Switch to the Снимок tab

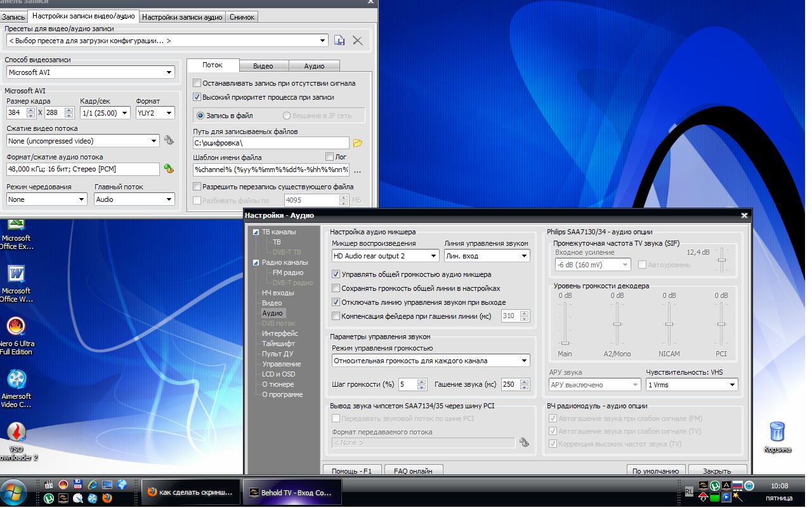(242, 17)
